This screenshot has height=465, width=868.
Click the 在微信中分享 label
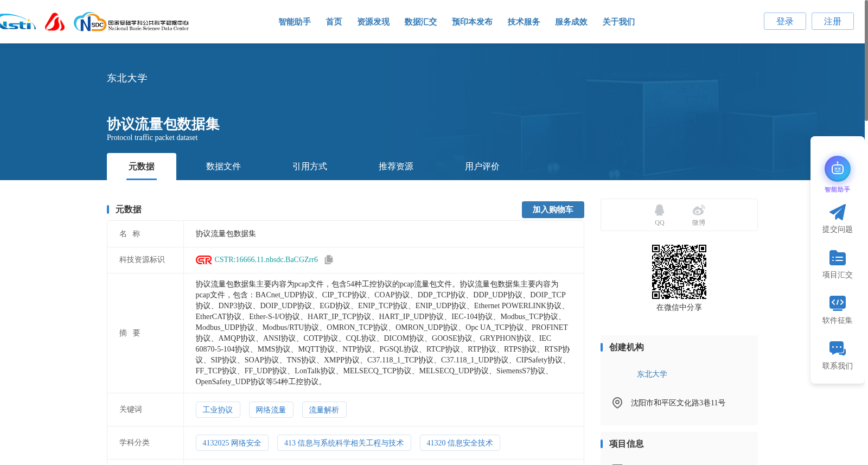pos(679,308)
